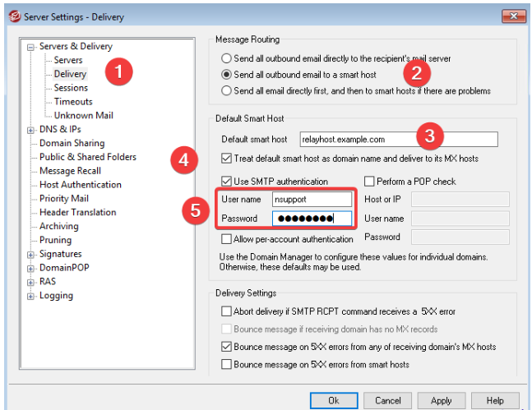Collapse the Servers & Delivery tree node
This screenshot has width=532, height=410.
pyautogui.click(x=30, y=47)
